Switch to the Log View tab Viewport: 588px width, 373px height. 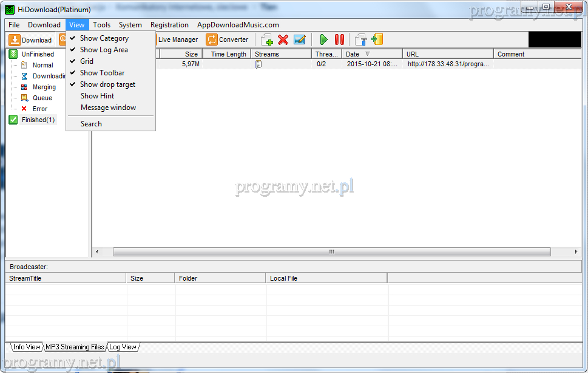pos(123,347)
